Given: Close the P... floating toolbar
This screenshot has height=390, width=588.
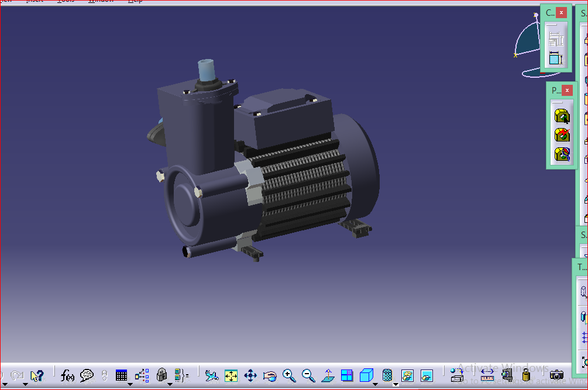Looking at the screenshot, I should 568,90.
